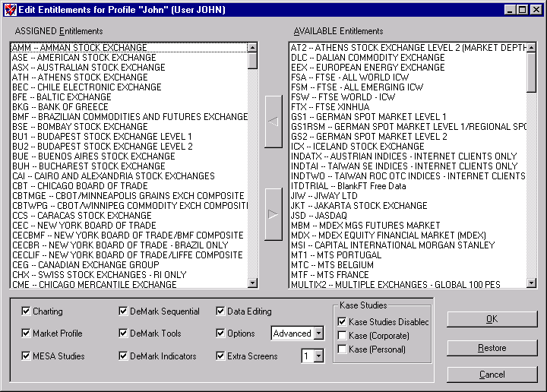Select AMM -- AMMAN STOCK EXCHANGE

129,47
